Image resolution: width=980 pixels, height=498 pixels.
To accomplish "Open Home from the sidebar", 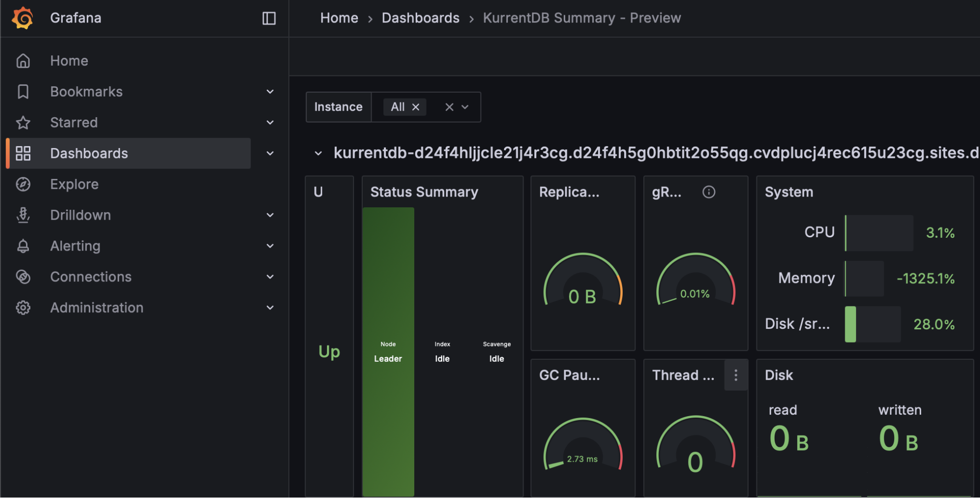I will (69, 60).
